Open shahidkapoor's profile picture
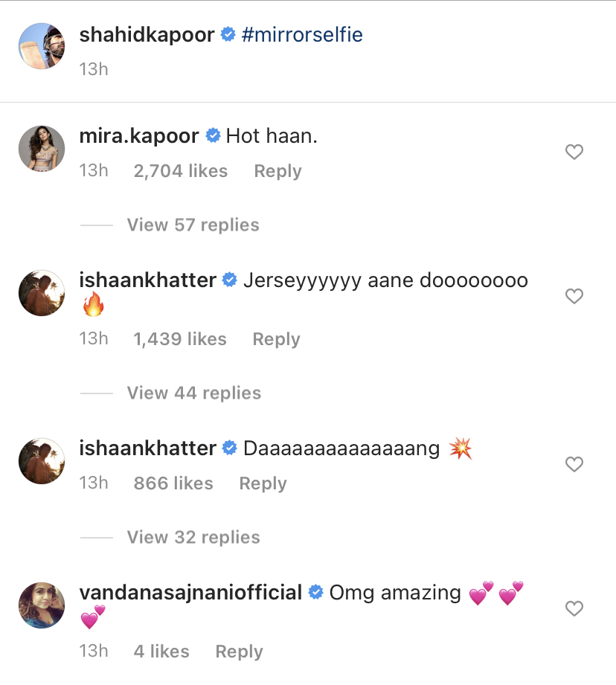 click(42, 46)
